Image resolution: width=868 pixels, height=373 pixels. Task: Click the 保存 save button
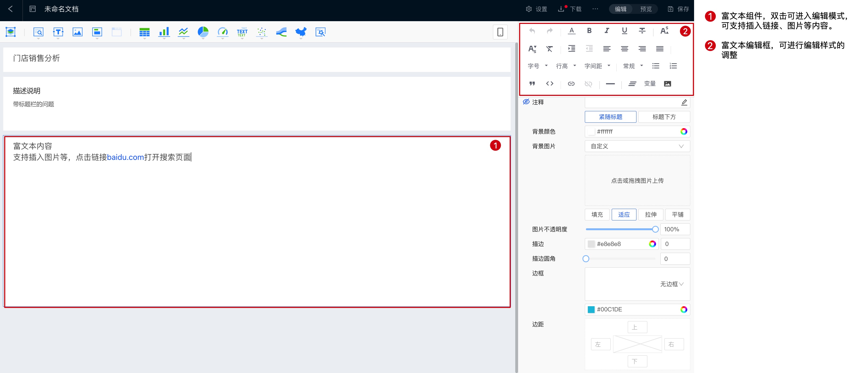[678, 9]
